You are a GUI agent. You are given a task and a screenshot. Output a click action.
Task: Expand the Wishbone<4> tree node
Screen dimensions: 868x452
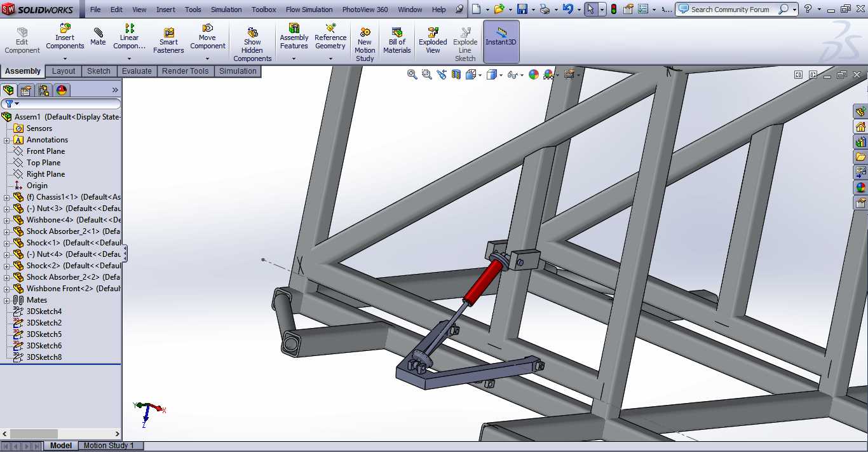[7, 220]
